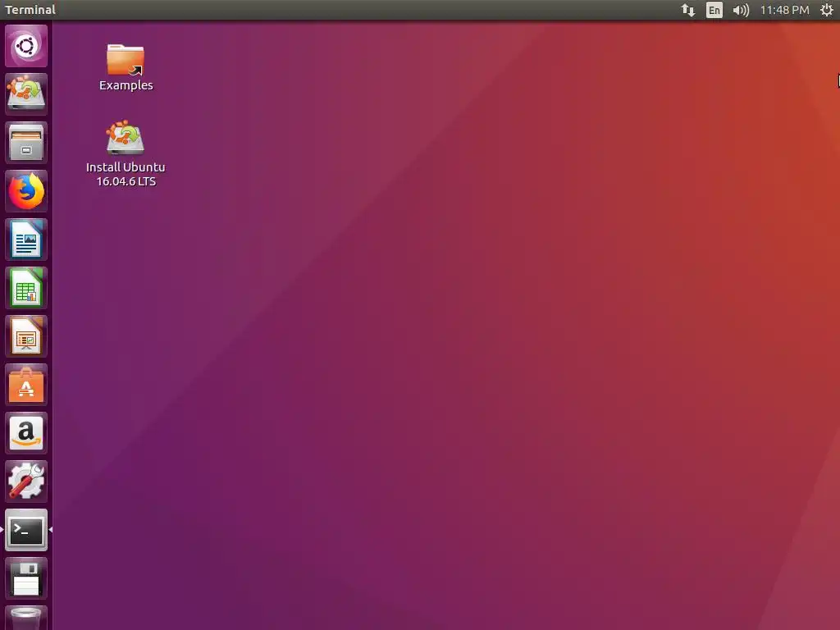Click the Terminal title in top panel
The height and width of the screenshot is (630, 840).
pyautogui.click(x=30, y=10)
